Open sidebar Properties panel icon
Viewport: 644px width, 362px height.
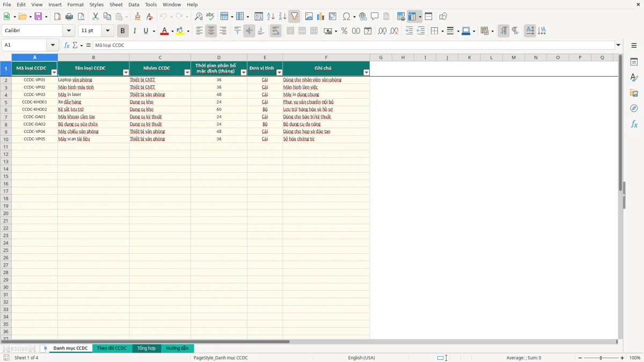tap(634, 62)
